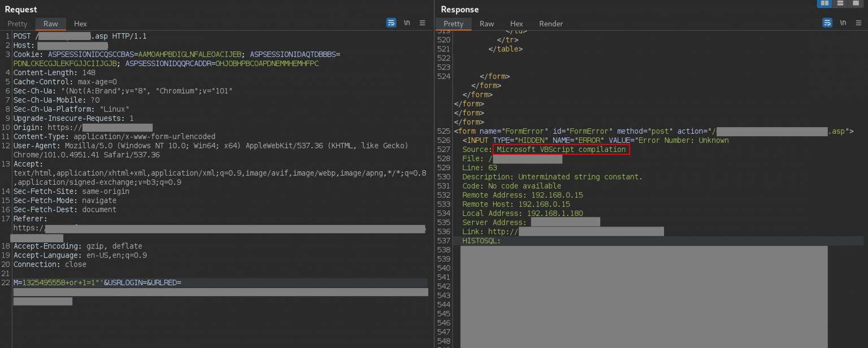Click the highlighted Microsoft VBScript compilation text
Image resolution: width=868 pixels, height=348 pixels.
[561, 149]
